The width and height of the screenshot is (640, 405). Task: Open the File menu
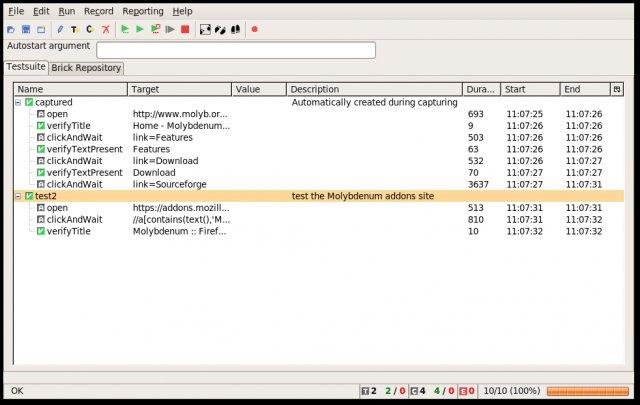coord(16,11)
